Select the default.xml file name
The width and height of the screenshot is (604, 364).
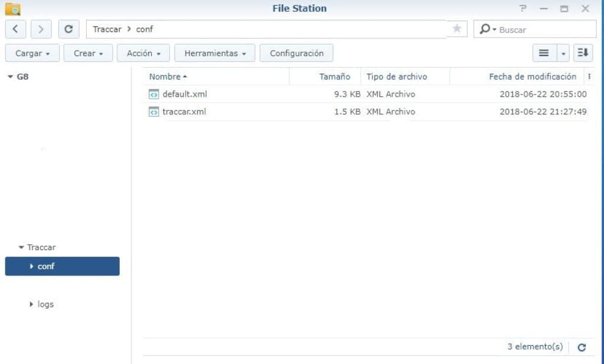[185, 94]
